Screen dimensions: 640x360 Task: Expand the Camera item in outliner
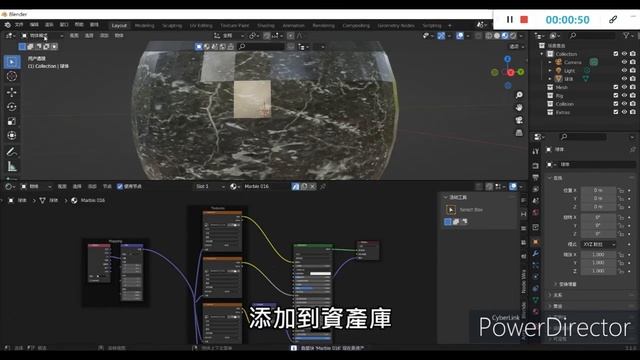tap(550, 62)
